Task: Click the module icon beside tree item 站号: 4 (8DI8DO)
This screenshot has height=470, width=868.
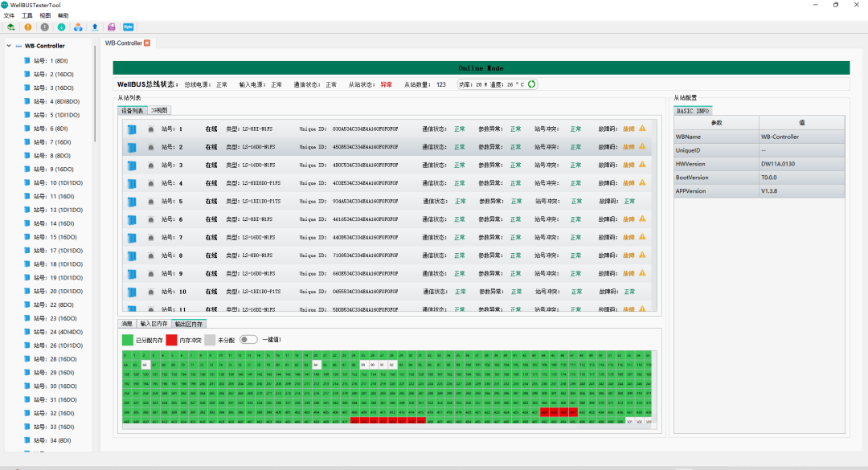Action: click(27, 101)
